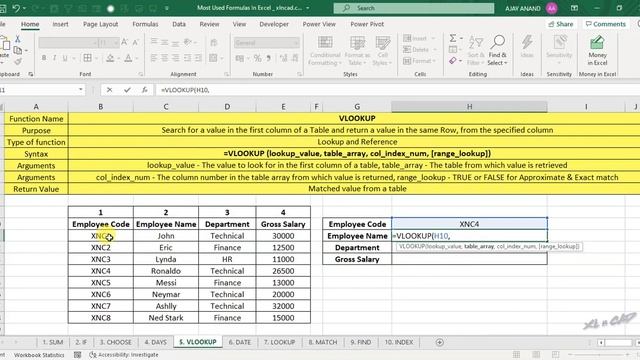Expand Font group dialog launcher
This screenshot has width=640, height=360.
[x=141, y=74]
